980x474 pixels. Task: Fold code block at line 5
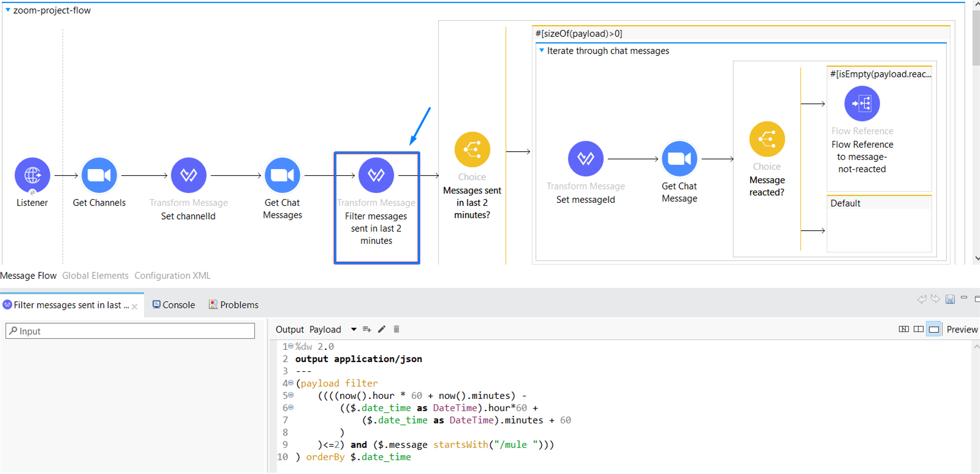click(291, 395)
